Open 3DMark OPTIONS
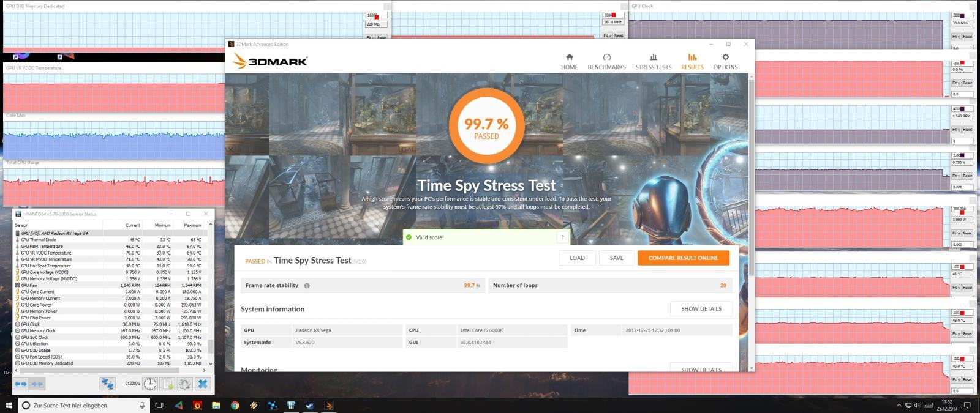The image size is (980, 413). [x=725, y=61]
